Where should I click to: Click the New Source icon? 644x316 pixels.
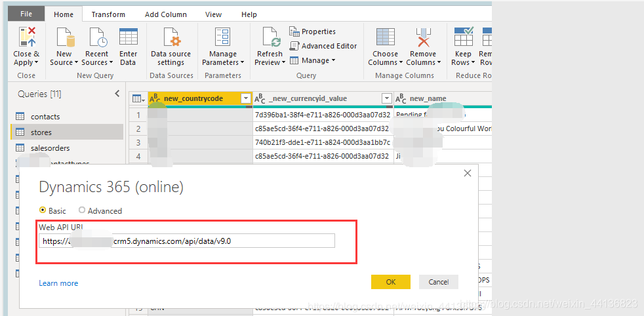point(65,37)
